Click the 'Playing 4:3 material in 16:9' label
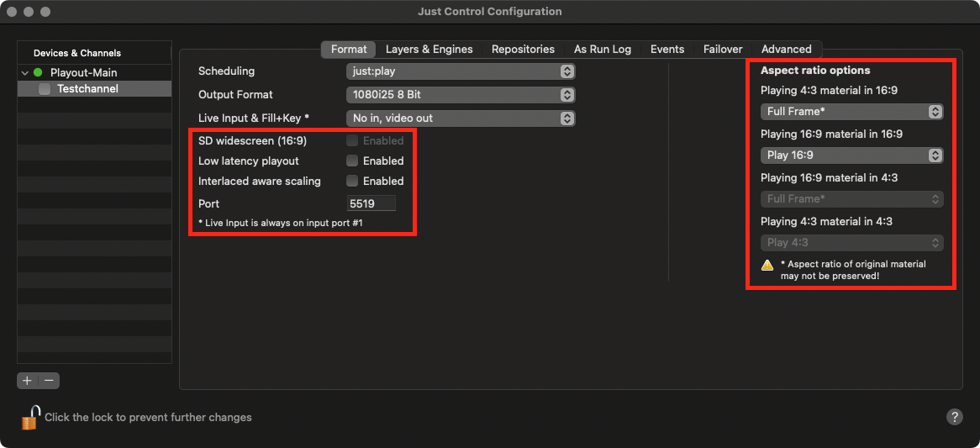Viewport: 980px width, 448px height. tap(830, 91)
